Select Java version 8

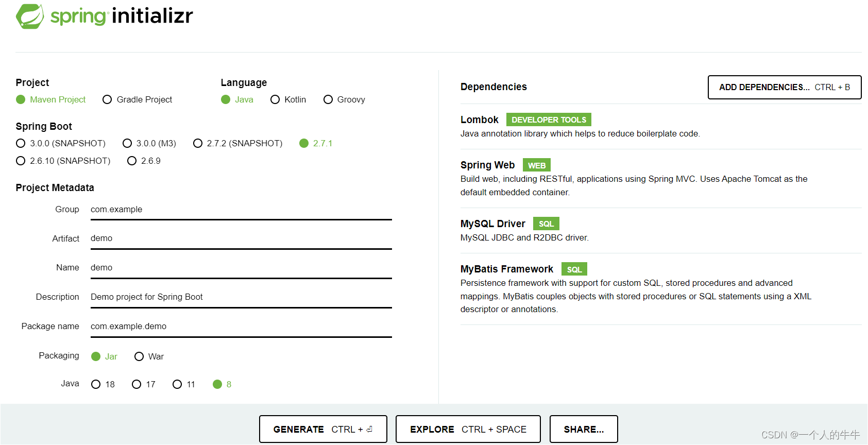222,384
